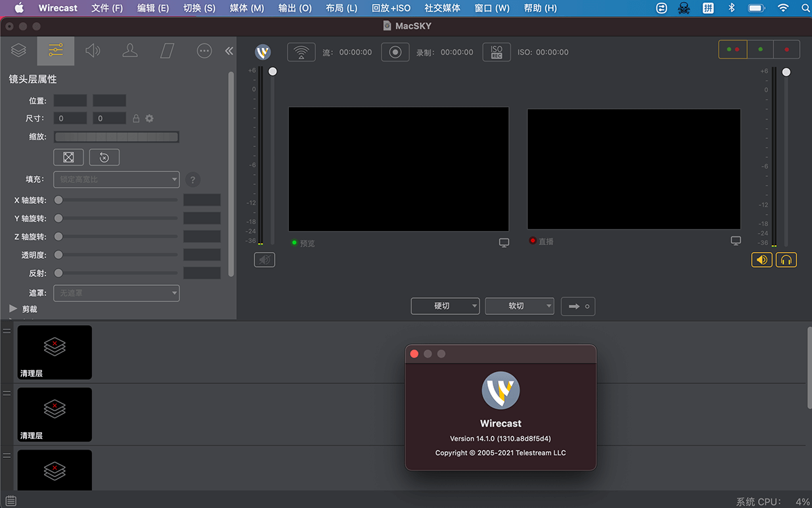Open the 编辑 (E) menu
The image size is (812, 508).
pyautogui.click(x=153, y=8)
